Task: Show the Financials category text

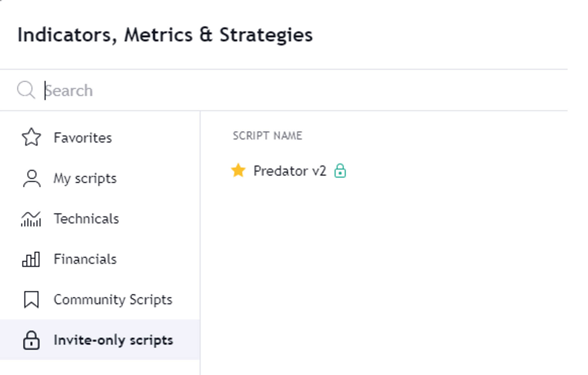Action: pyautogui.click(x=85, y=259)
